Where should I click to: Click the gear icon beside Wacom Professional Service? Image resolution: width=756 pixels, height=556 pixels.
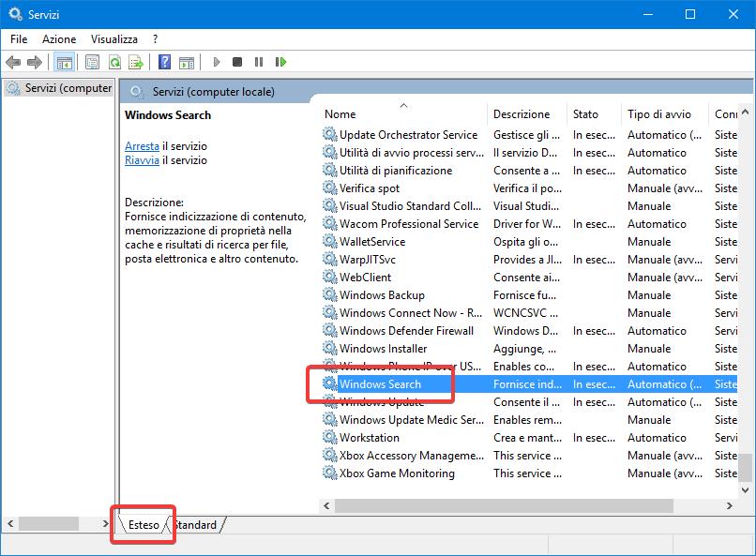tap(330, 223)
